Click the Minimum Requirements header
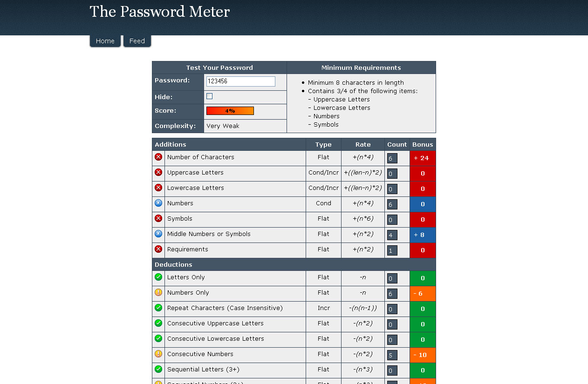The height and width of the screenshot is (384, 588). coord(361,68)
